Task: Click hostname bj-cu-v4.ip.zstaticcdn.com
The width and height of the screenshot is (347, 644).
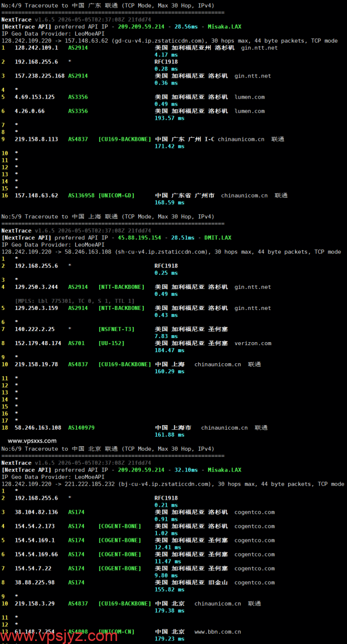Action: pos(165,485)
